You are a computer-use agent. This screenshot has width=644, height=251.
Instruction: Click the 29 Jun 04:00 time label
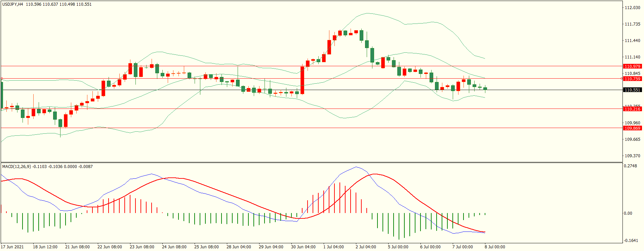click(x=271, y=247)
